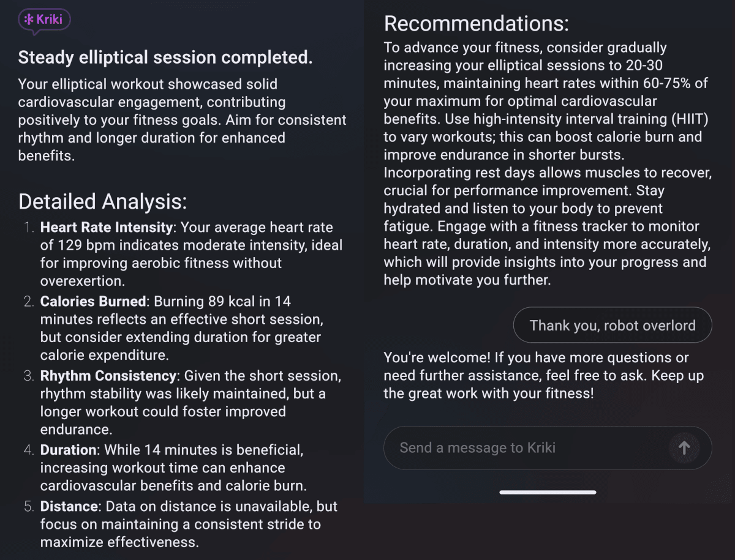Select the bold 'Calories Burned' label
735x560 pixels.
(93, 301)
